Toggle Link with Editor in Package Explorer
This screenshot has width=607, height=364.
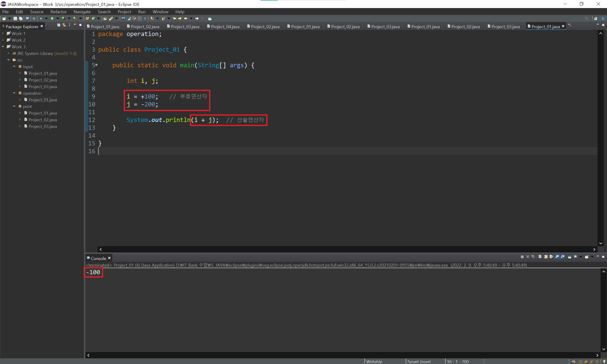pos(64,25)
